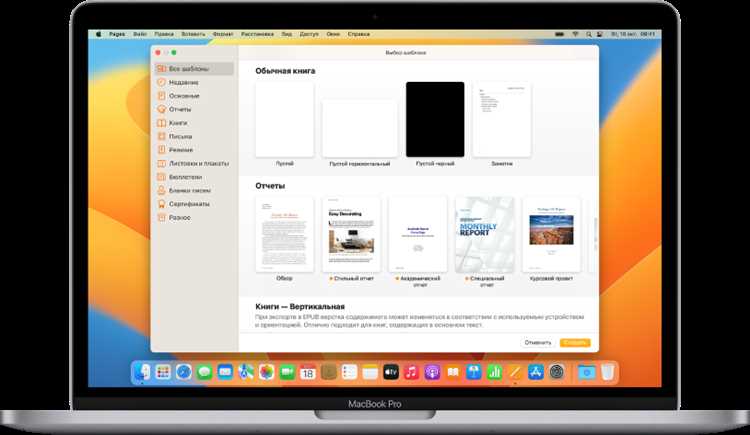Open the Вид menu
Viewport: 750px width, 435px height.
click(x=287, y=34)
